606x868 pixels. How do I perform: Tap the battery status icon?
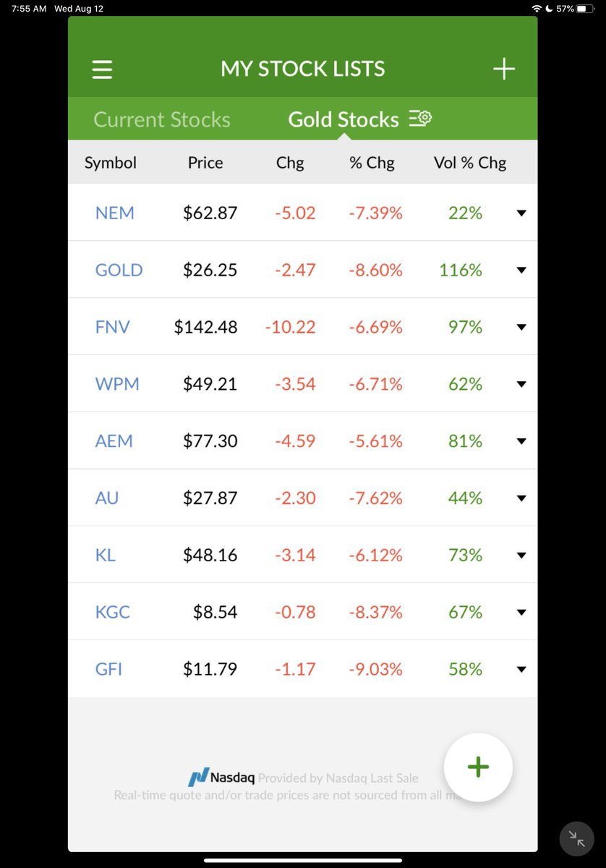click(x=585, y=9)
